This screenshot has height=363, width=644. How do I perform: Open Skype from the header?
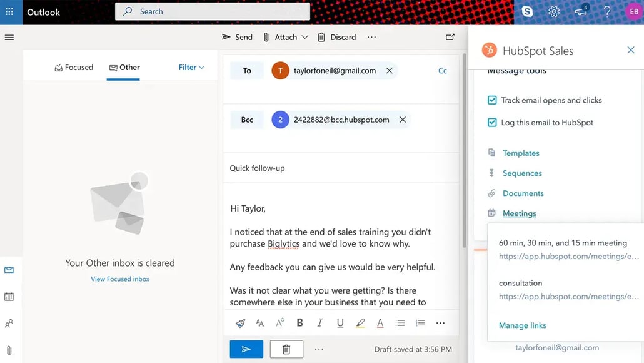pos(527,11)
